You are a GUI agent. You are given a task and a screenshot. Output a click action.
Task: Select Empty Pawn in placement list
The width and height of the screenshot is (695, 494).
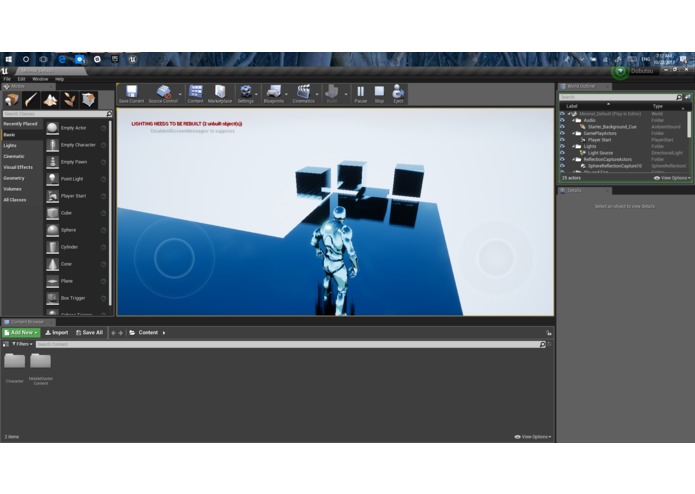76,162
